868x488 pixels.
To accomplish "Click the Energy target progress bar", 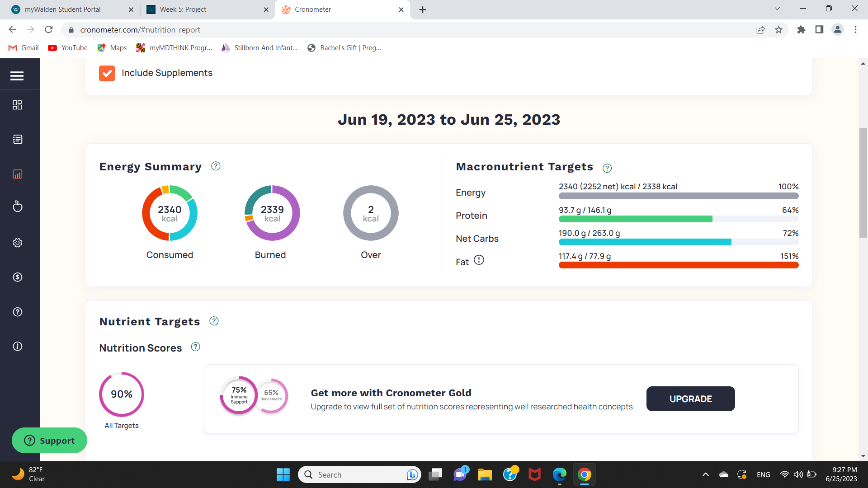I will coord(679,196).
